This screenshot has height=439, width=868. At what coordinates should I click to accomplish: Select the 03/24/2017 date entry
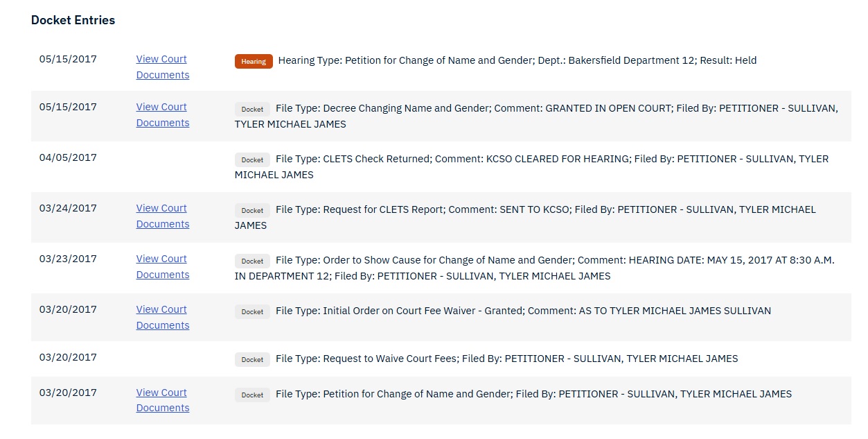click(x=67, y=208)
